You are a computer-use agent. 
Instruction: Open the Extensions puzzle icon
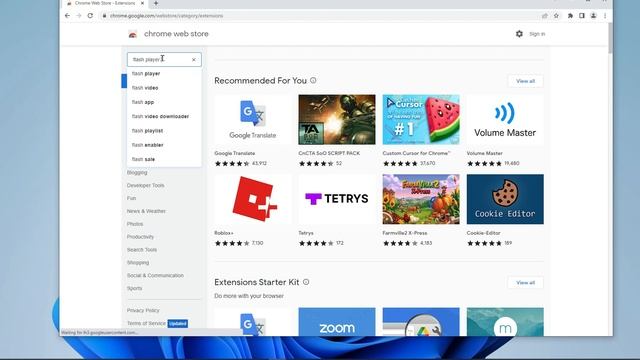[x=570, y=16]
